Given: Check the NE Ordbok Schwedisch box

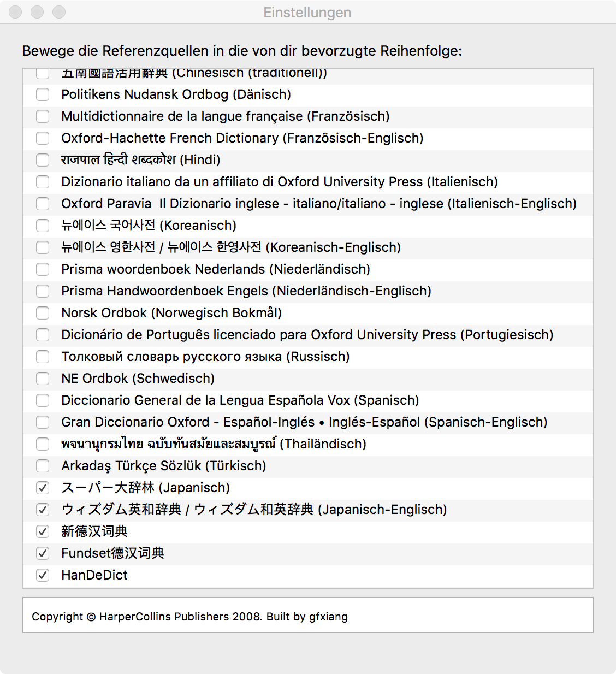Looking at the screenshot, I should click(43, 379).
